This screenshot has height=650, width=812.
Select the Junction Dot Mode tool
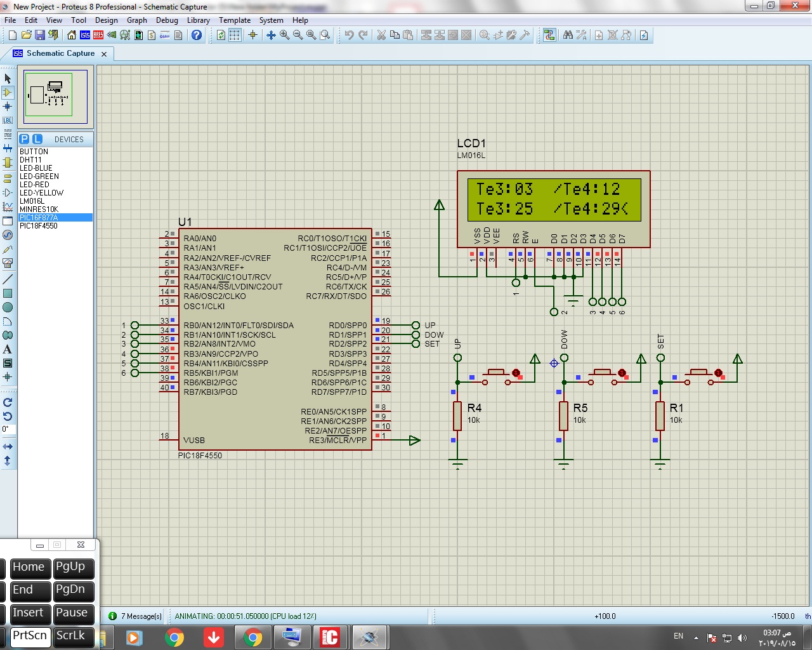click(x=8, y=106)
